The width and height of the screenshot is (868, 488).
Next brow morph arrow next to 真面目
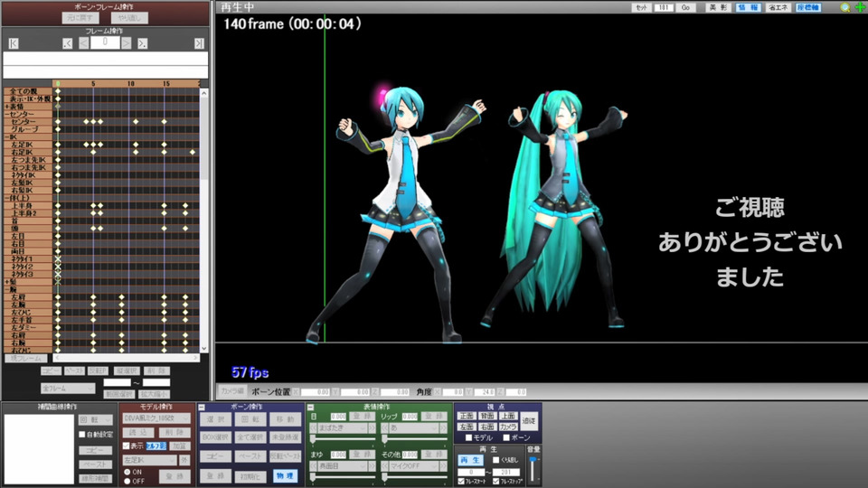click(x=372, y=466)
